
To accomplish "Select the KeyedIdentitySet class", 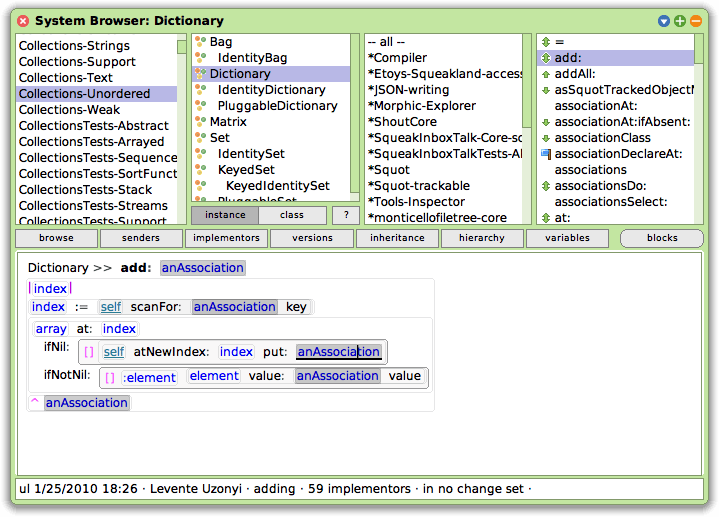I will click(277, 186).
